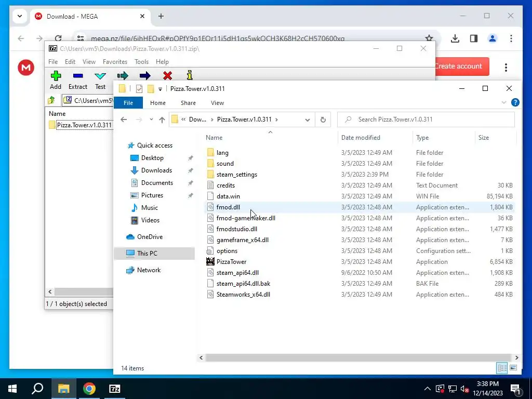Open 7-Zip Help menu
The height and width of the screenshot is (399, 532).
pos(162,62)
